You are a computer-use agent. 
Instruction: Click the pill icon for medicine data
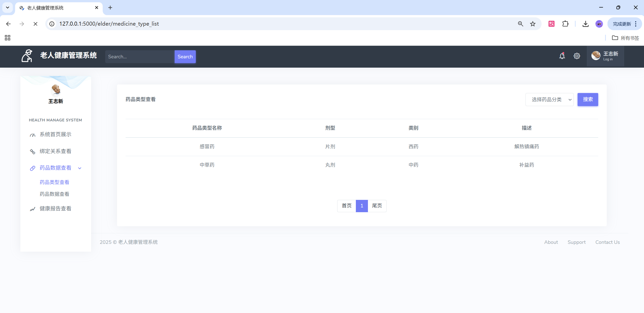tap(32, 168)
